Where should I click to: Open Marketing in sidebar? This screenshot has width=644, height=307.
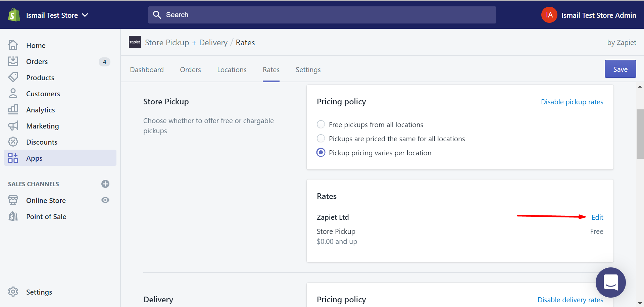(43, 126)
